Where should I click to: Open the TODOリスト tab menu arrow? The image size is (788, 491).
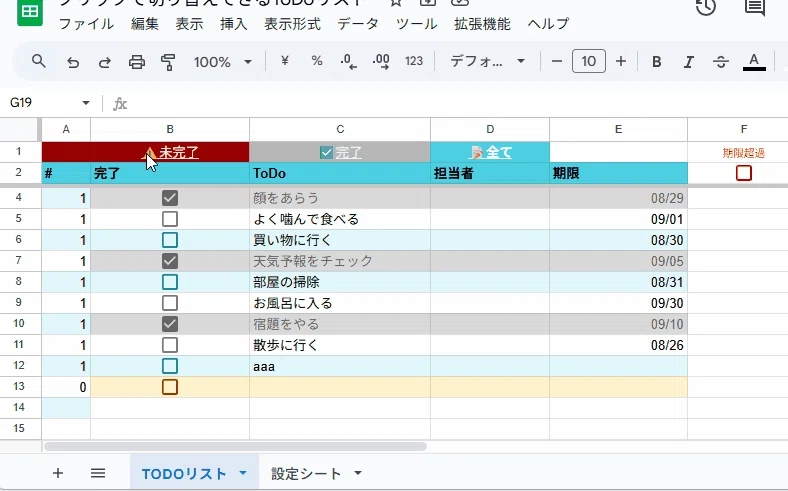tap(243, 473)
